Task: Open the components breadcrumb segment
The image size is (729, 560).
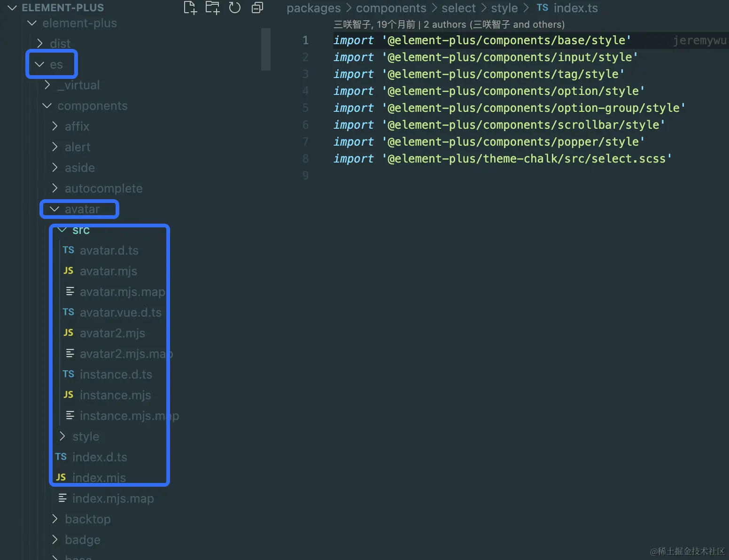Action: (391, 8)
